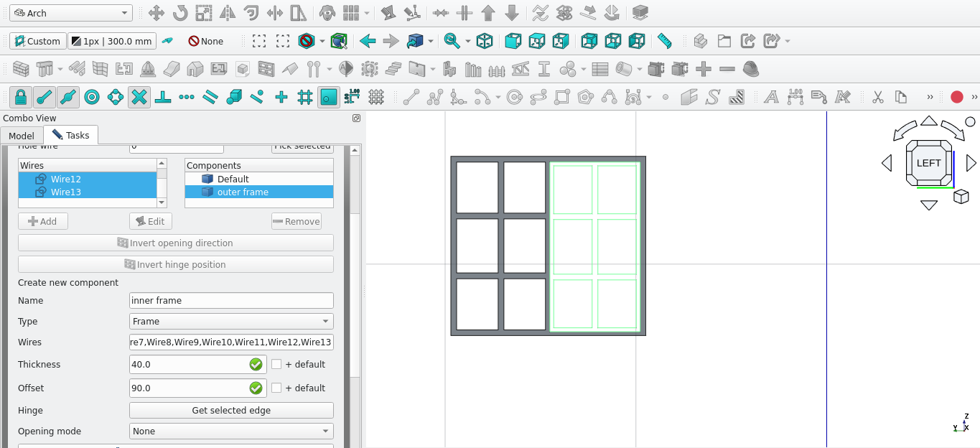Click the scissors cut icon
This screenshot has height=448, width=980.
point(877,97)
